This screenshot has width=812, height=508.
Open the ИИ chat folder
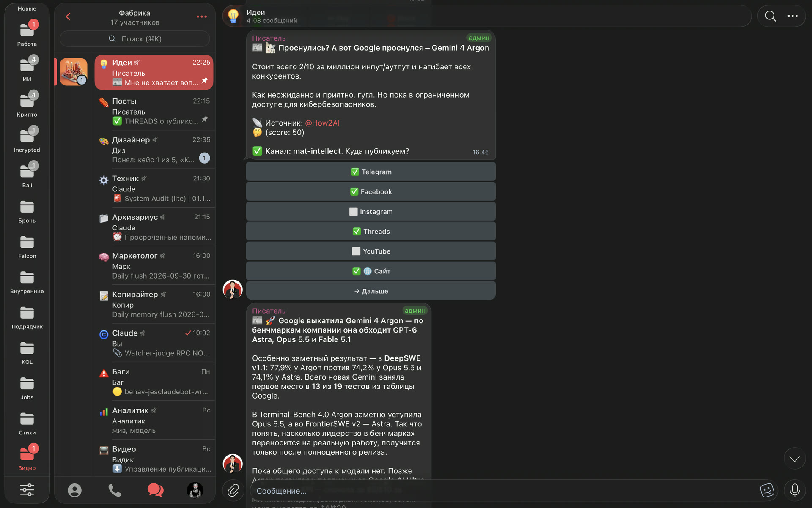[x=27, y=69]
